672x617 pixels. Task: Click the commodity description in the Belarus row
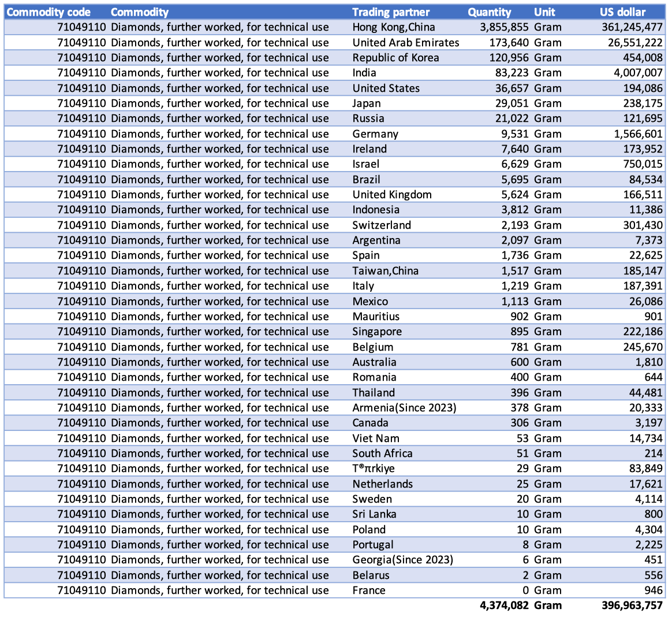coord(220,575)
